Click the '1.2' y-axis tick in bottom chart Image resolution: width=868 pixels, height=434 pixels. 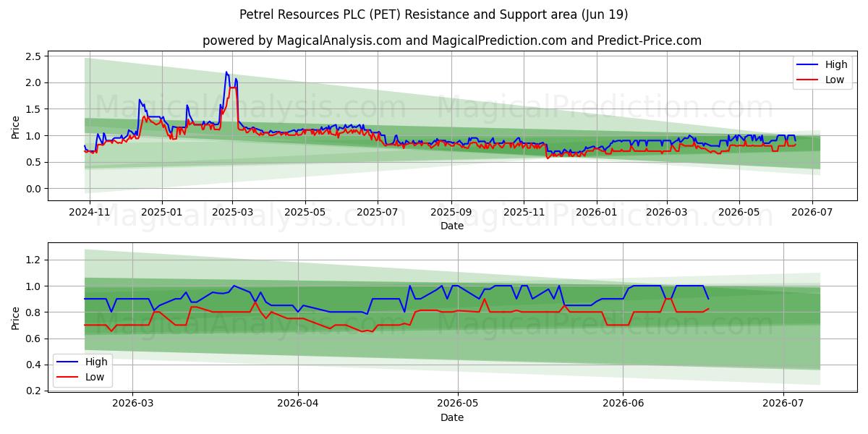click(x=34, y=260)
